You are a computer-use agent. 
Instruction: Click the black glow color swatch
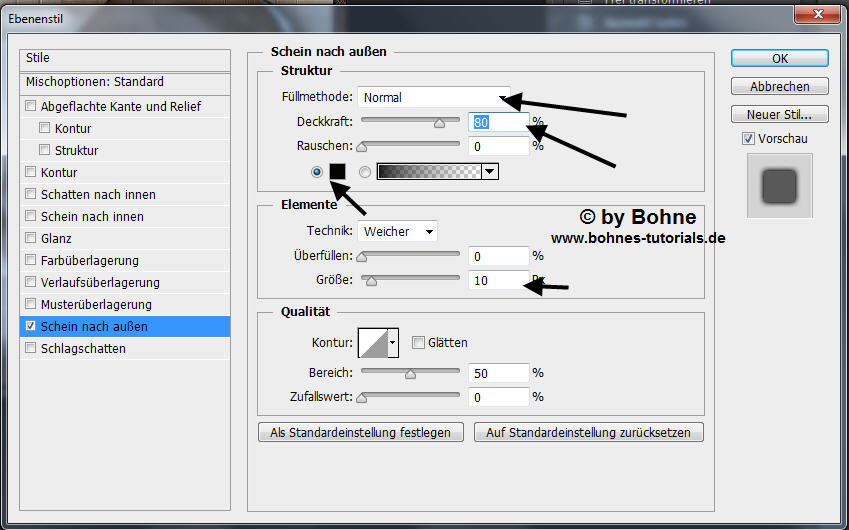pos(337,172)
